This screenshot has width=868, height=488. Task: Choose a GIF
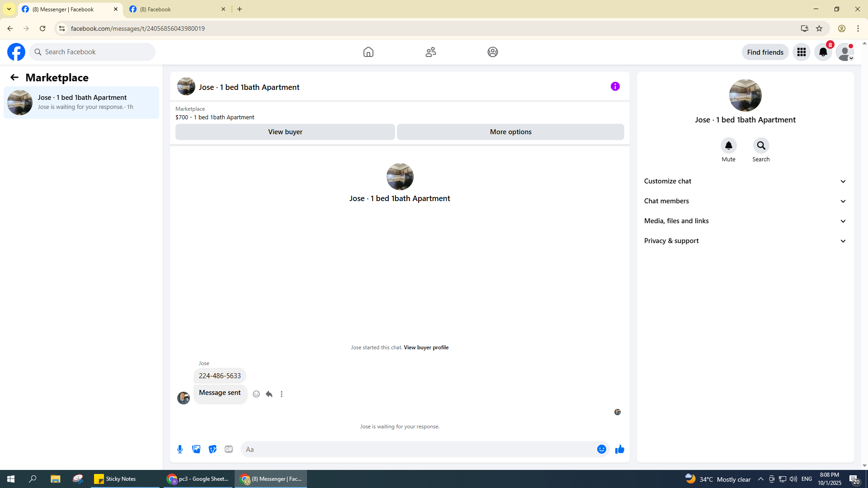click(x=229, y=449)
